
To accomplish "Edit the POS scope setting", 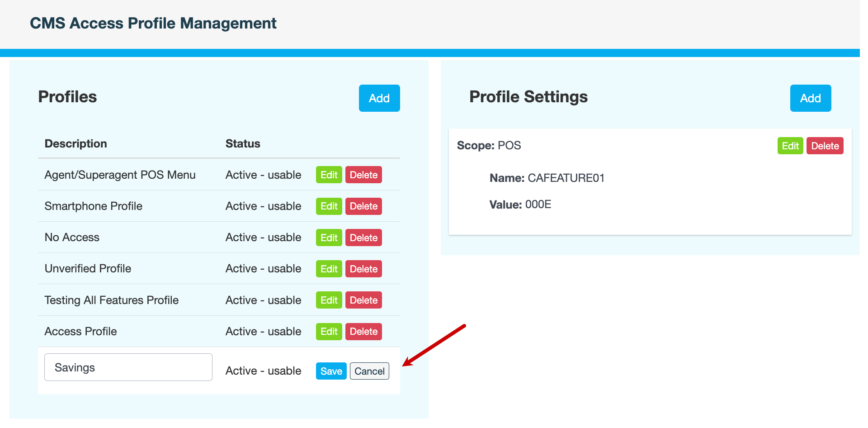I will click(790, 146).
